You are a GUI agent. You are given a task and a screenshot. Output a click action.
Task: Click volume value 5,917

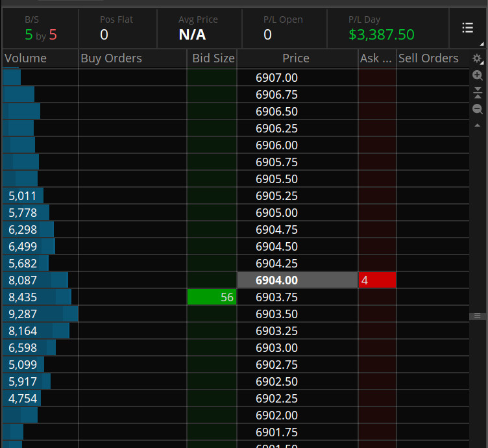[23, 381]
